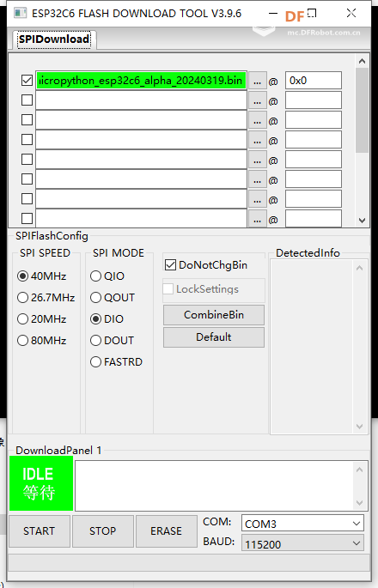Image resolution: width=378 pixels, height=588 pixels.
Task: Click the fourth row '...' browse button
Action: (257, 141)
